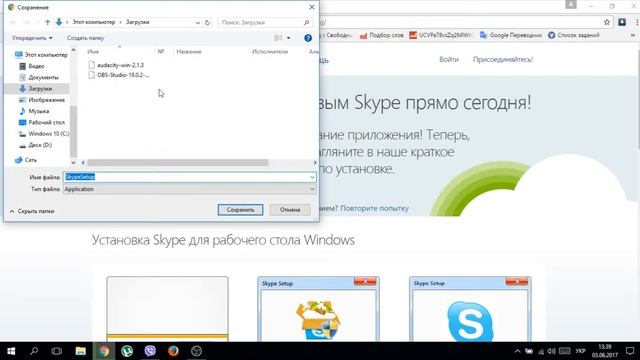Open Список заданий bookmark
640x360 pixels.
coord(574,36)
